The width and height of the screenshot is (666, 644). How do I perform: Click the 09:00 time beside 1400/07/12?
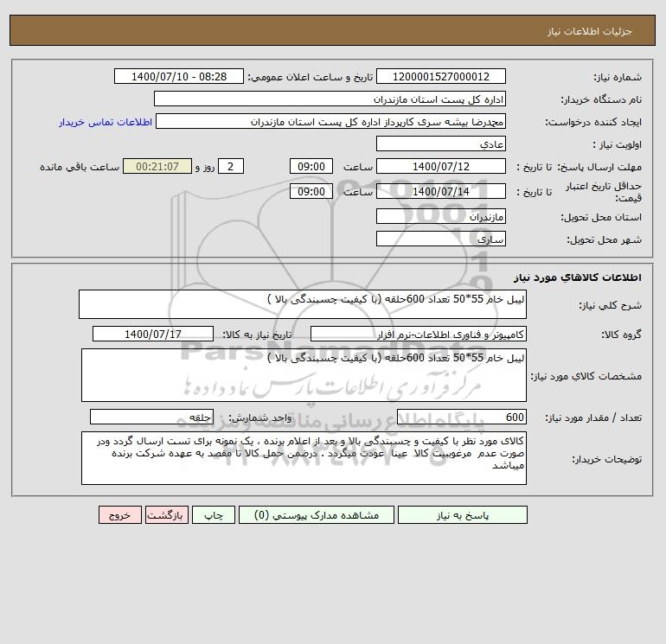point(311,167)
